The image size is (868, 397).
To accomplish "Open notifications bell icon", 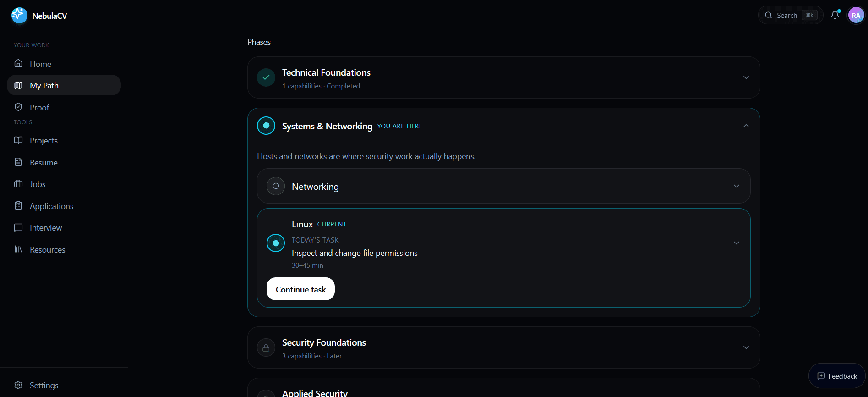I will pos(835,15).
